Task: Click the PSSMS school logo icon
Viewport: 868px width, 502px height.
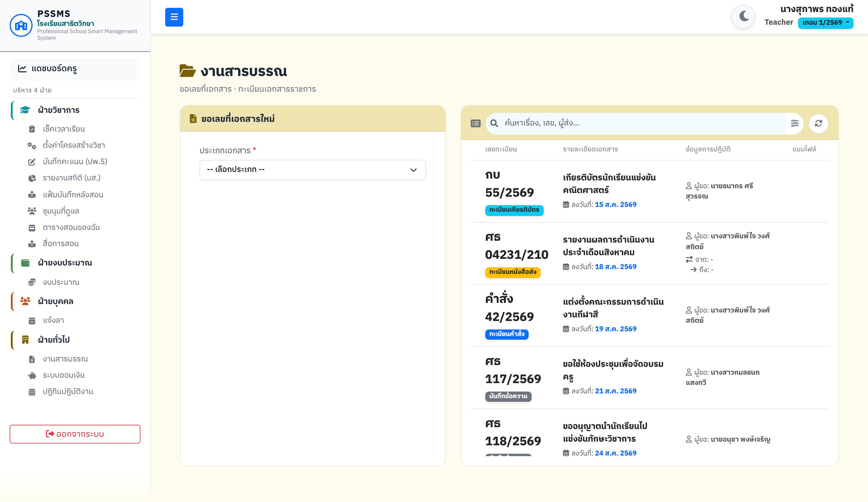Action: 21,25
